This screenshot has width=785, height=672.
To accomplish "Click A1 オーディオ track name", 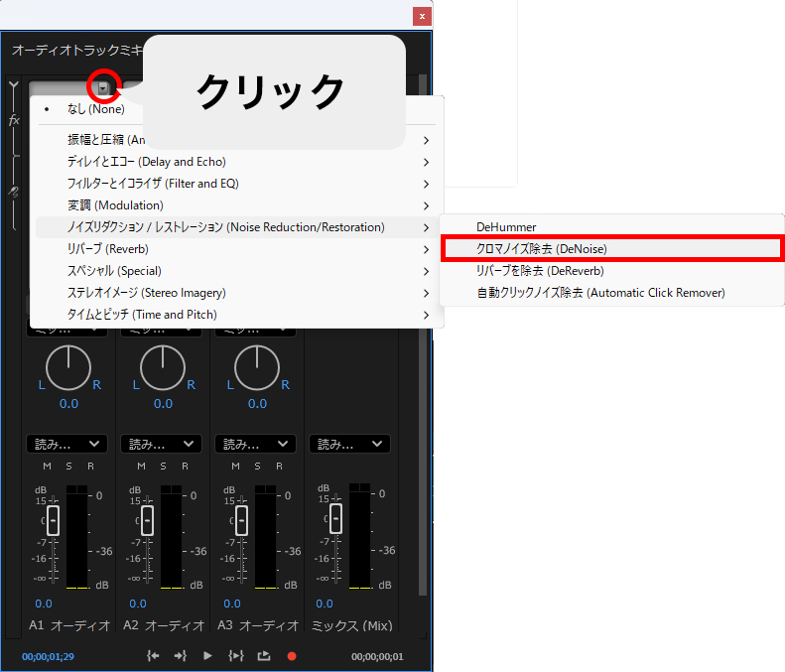I will pos(69,625).
